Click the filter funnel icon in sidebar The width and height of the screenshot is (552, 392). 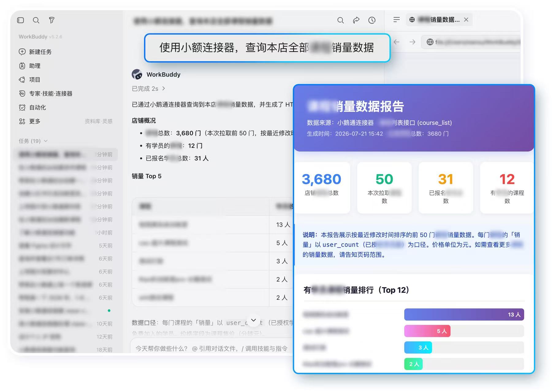point(52,20)
